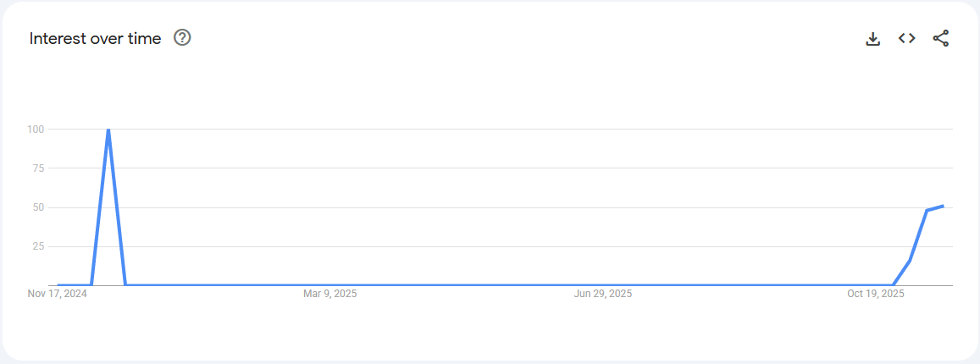Click where the line begins rising after Oct 19
Screen dimensions: 980x364
point(893,285)
